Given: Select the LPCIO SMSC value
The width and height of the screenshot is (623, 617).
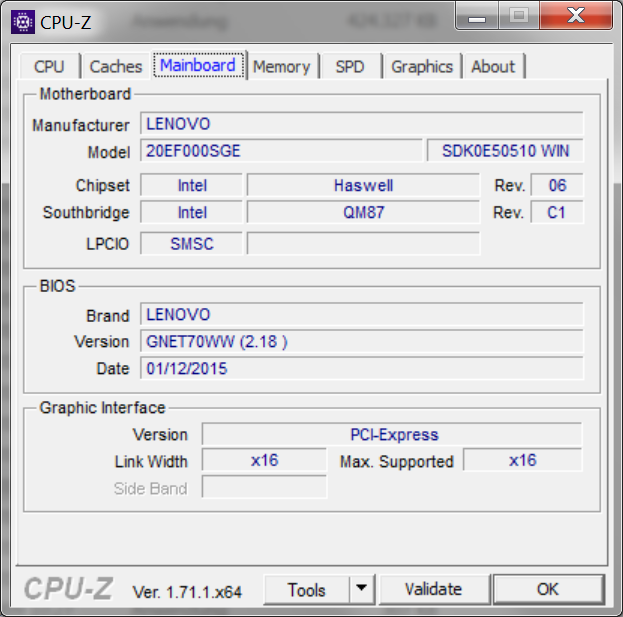Looking at the screenshot, I should pyautogui.click(x=192, y=244).
